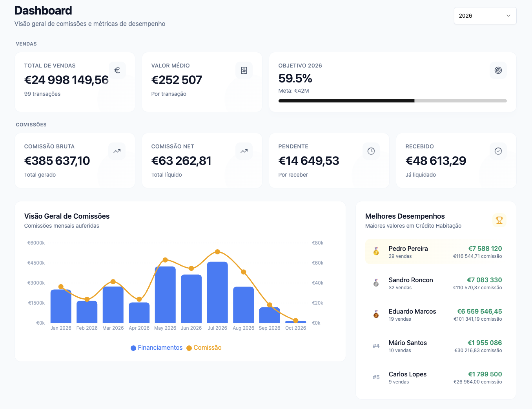Click the target icon on Objetivo 2026
This screenshot has width=532, height=409.
(x=498, y=70)
